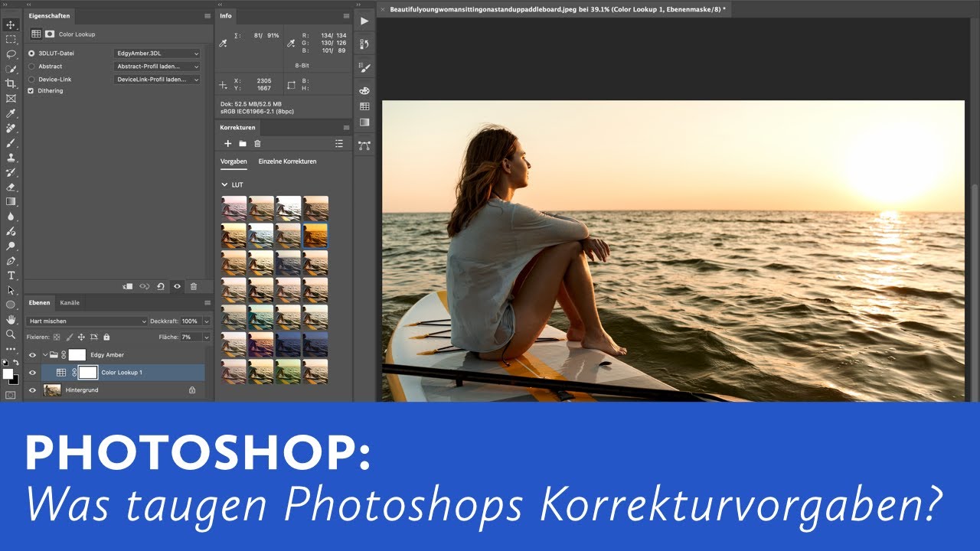The height and width of the screenshot is (551, 980).
Task: Select the Crop tool
Action: [x=11, y=83]
